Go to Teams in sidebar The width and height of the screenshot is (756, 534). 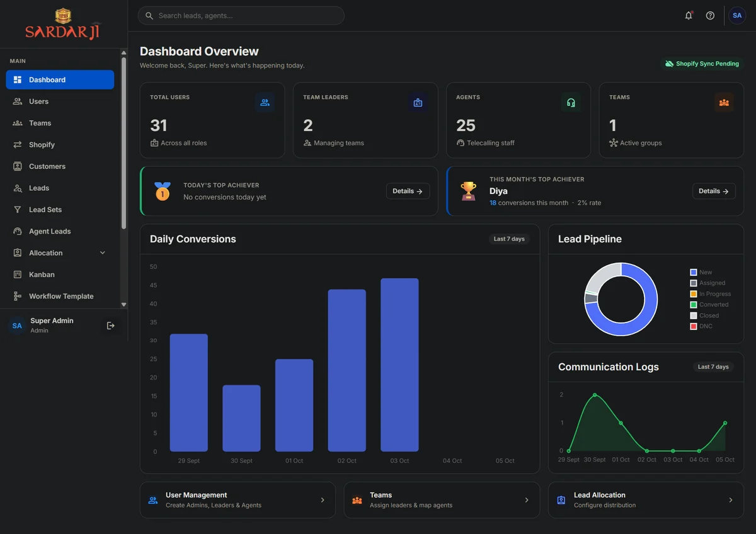(x=60, y=123)
